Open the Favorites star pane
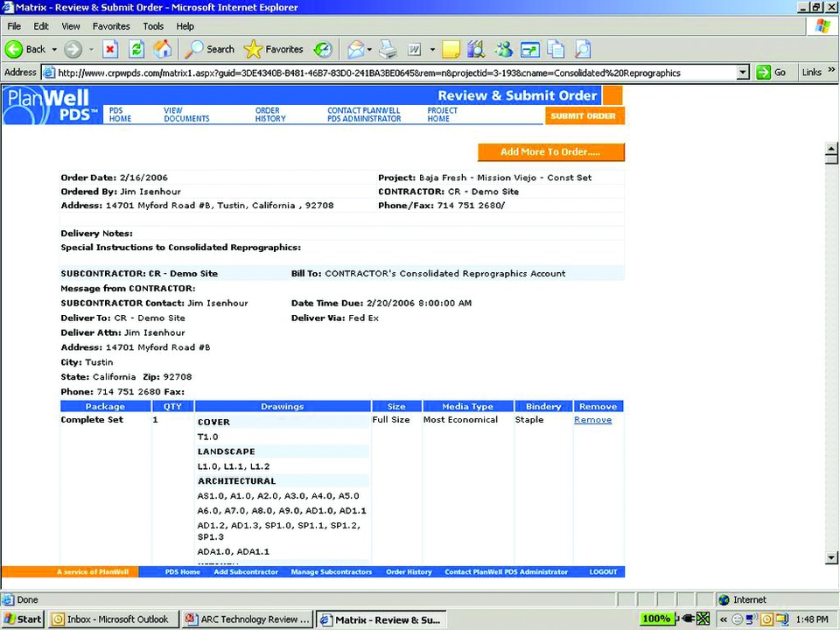Image resolution: width=840 pixels, height=630 pixels. coord(253,49)
